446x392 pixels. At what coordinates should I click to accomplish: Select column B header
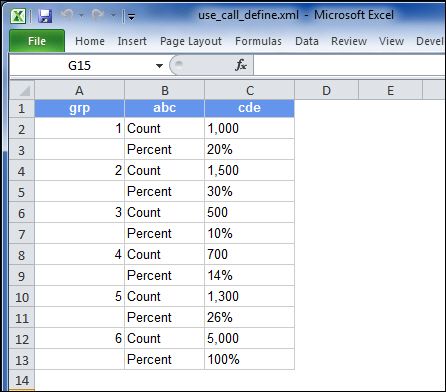pyautogui.click(x=164, y=90)
